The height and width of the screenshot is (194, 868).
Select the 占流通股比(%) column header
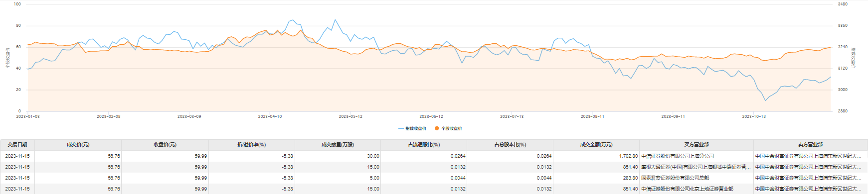pos(424,145)
